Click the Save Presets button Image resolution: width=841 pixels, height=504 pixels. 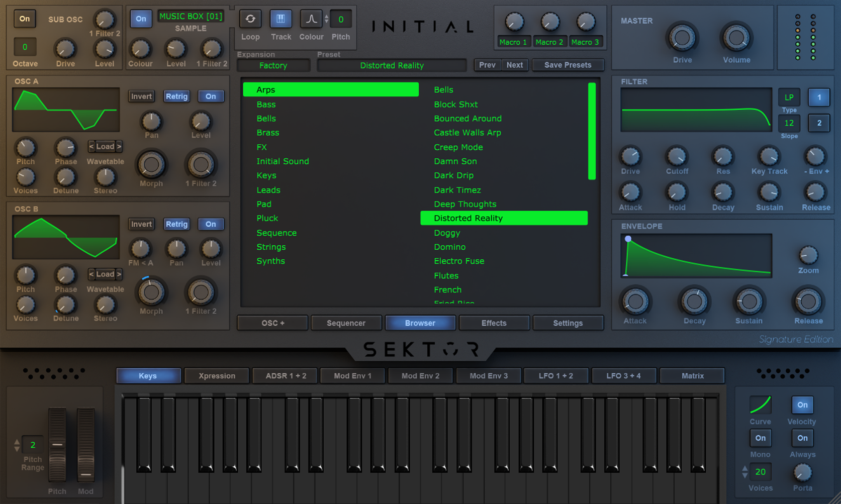tap(568, 65)
